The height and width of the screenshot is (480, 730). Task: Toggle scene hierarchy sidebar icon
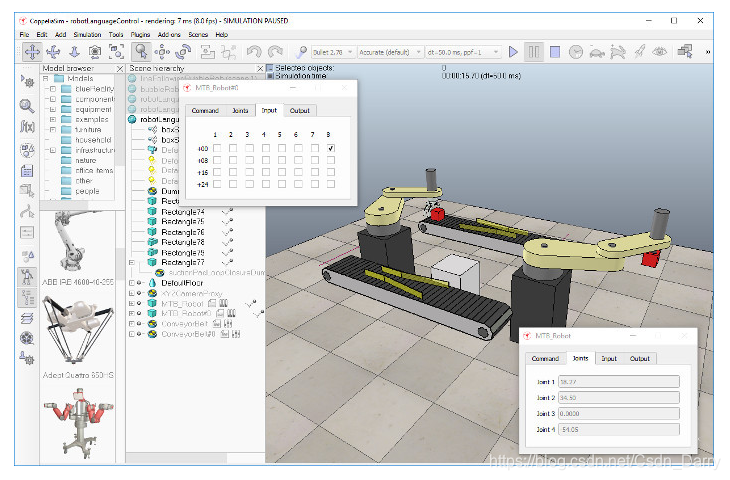tap(27, 298)
